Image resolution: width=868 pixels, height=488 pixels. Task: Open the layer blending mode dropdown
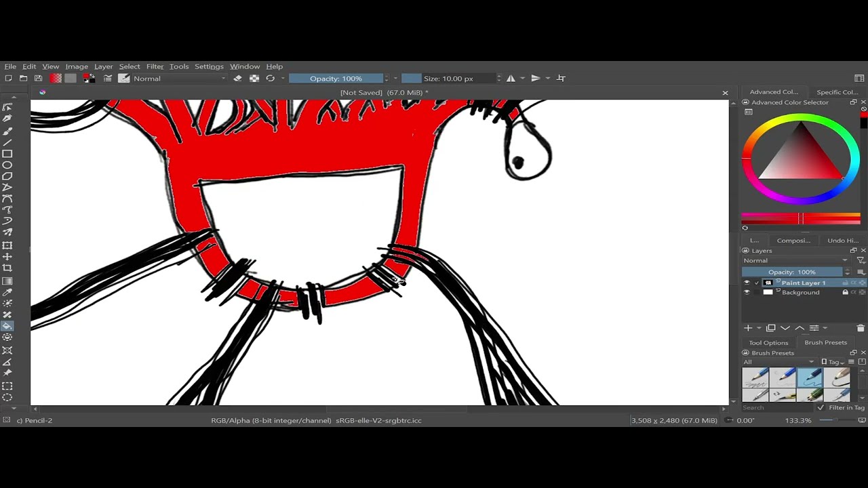795,261
